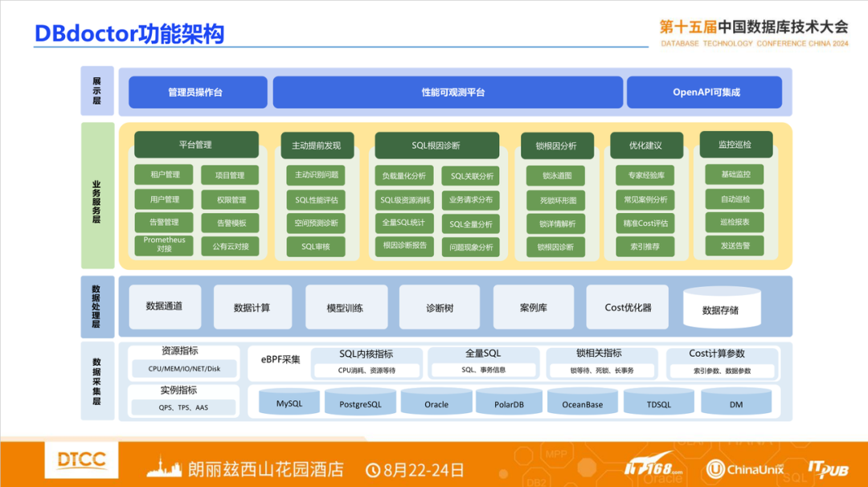
Task: Click the ITPUB logo
Action: tap(828, 469)
